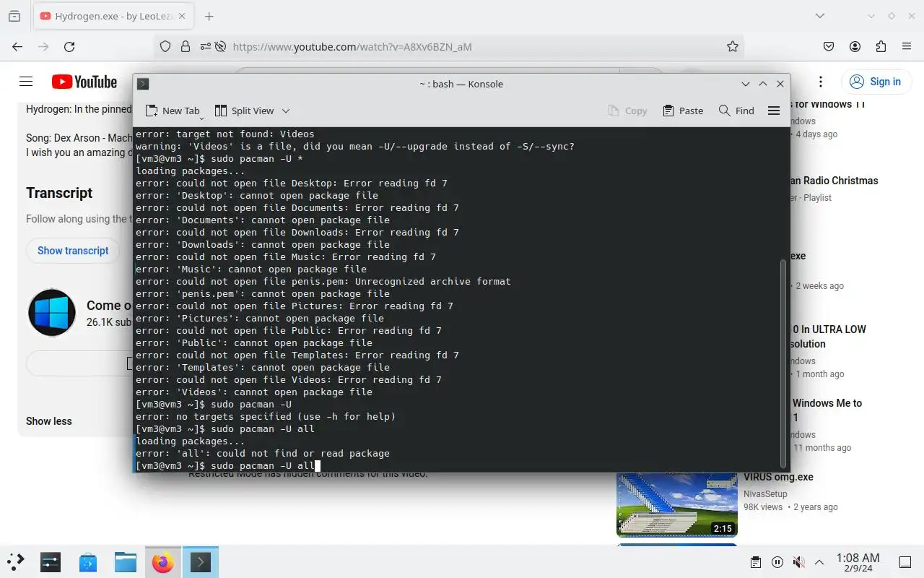
Task: Open Find in Konsole toolbar
Action: tap(736, 111)
